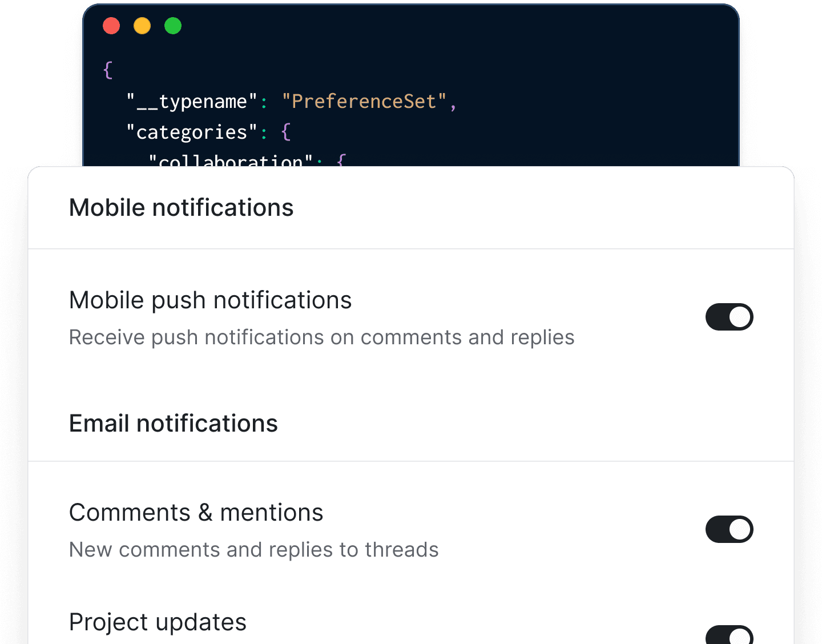Image resolution: width=822 pixels, height=644 pixels.
Task: Click the Mobile push notifications label
Action: click(210, 300)
